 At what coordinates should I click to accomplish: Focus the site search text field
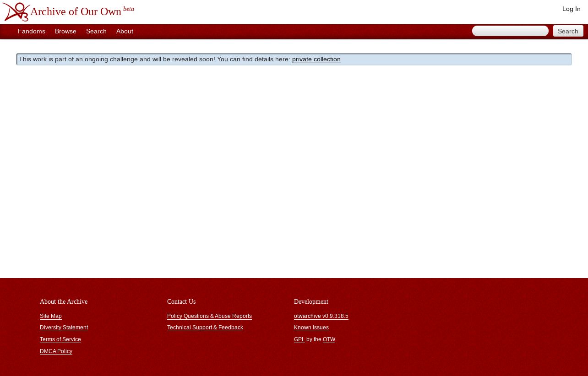coord(510,31)
